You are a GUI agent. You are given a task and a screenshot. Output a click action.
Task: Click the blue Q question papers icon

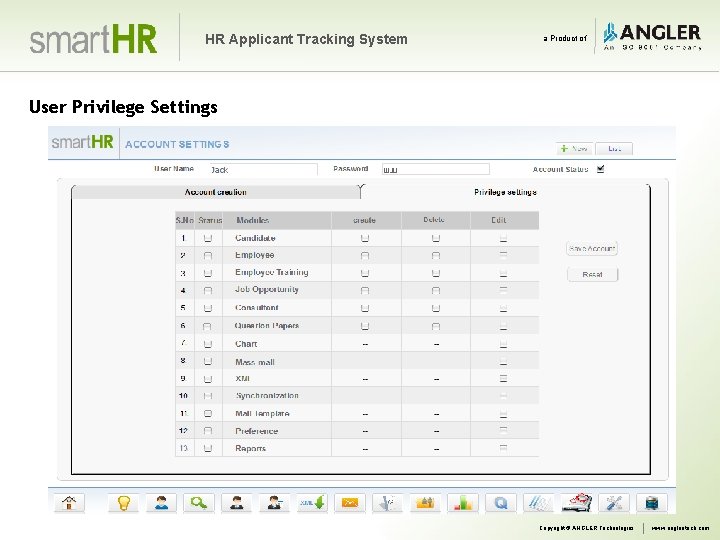coord(501,503)
